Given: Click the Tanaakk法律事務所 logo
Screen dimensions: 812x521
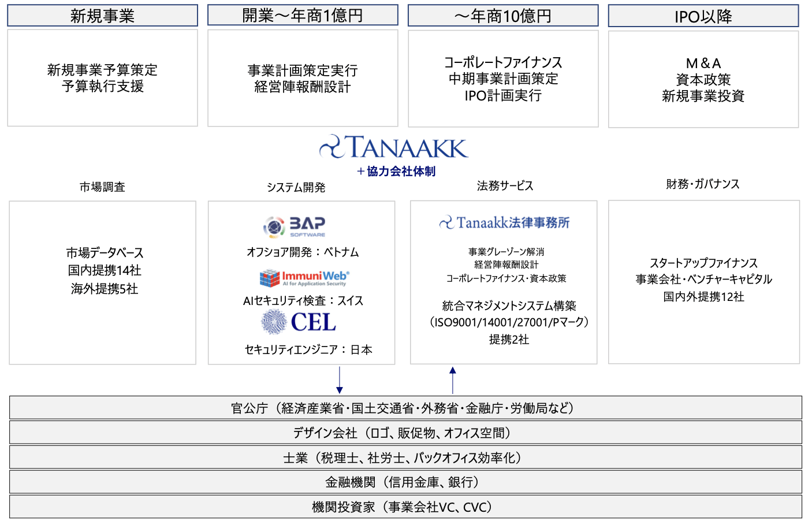Looking at the screenshot, I should (504, 223).
